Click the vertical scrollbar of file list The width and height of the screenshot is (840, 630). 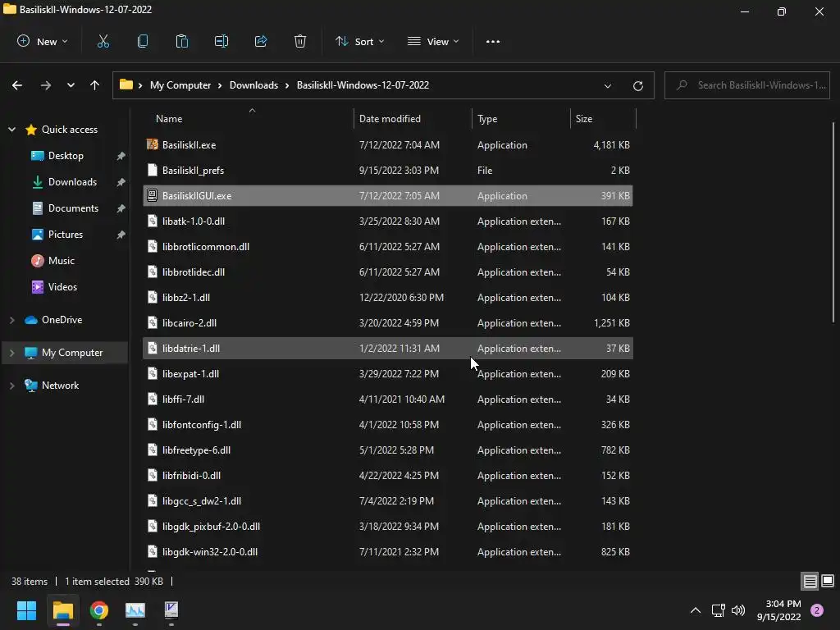pos(833,222)
